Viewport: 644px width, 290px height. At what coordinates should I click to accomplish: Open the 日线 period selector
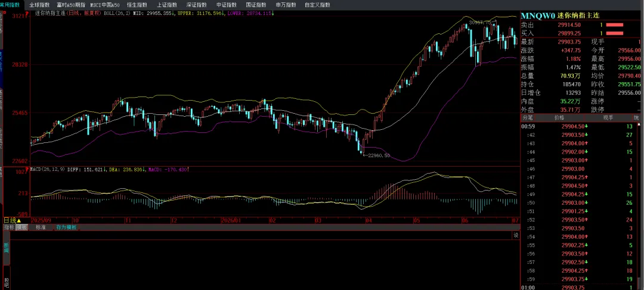pos(12,220)
